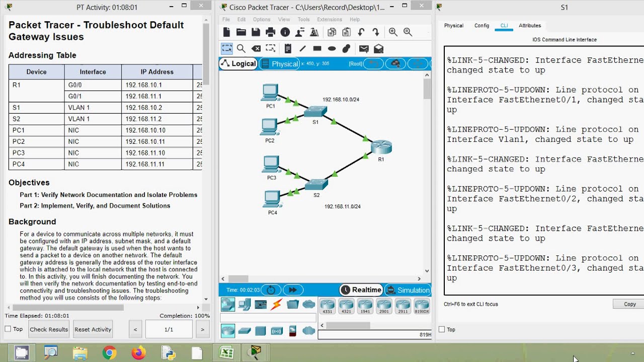Launch the Activity Wizard icon
Viewport: 644px width, 362px height.
(314, 32)
